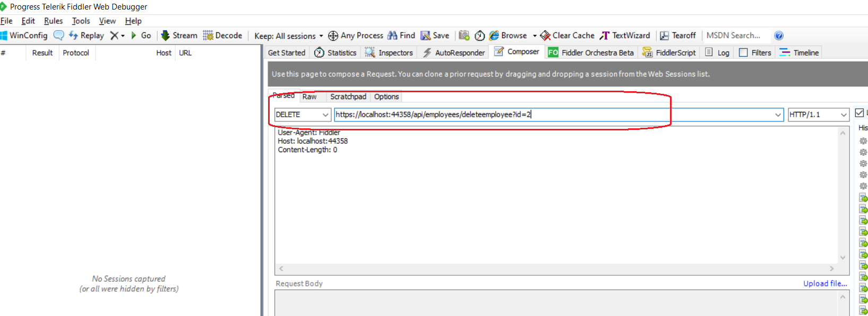
Task: Expand the Browse dropdown arrow
Action: (535, 36)
